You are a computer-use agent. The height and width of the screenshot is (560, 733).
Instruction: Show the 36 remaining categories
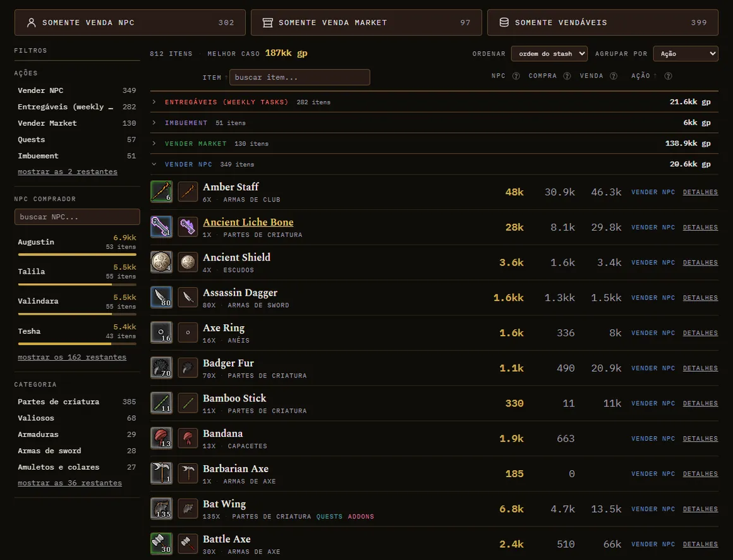(70, 483)
